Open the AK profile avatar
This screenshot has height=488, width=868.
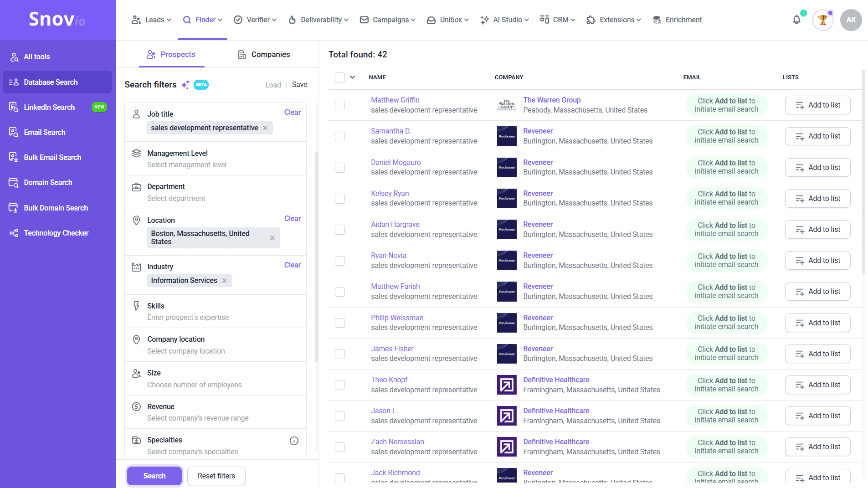pyautogui.click(x=851, y=20)
